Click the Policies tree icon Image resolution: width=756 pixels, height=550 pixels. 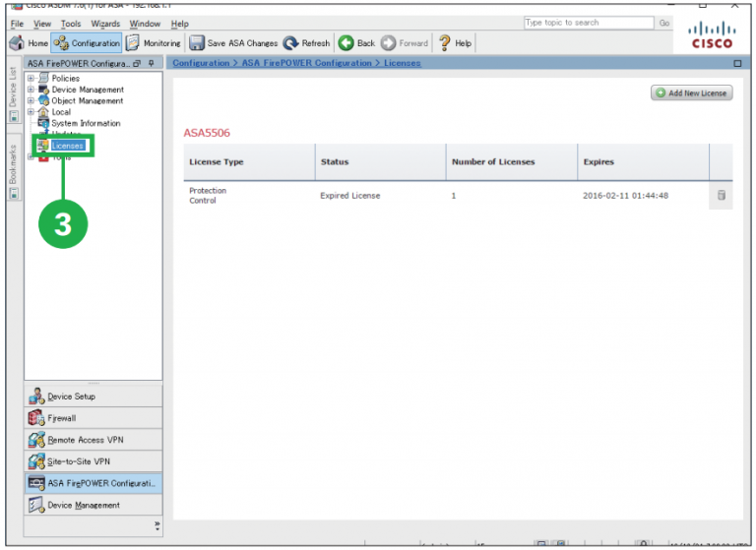pos(43,78)
